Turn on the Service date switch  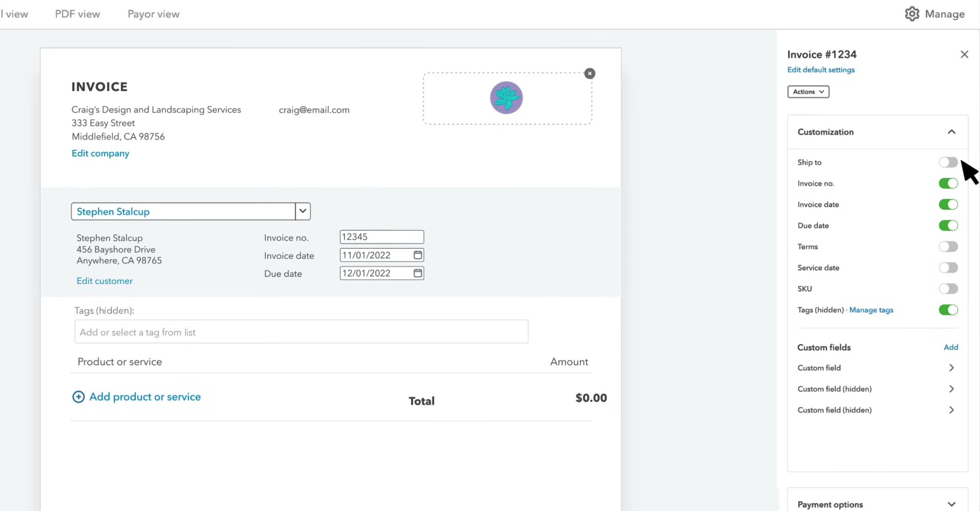tap(948, 268)
